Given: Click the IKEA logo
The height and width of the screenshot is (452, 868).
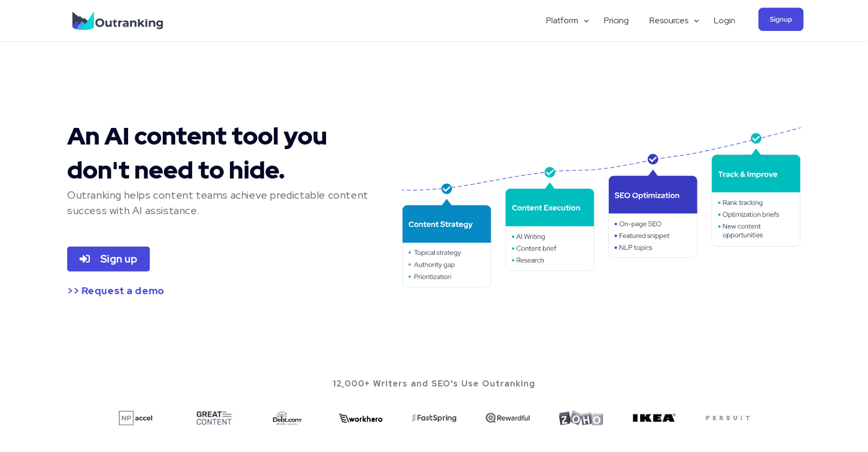Looking at the screenshot, I should (x=654, y=418).
